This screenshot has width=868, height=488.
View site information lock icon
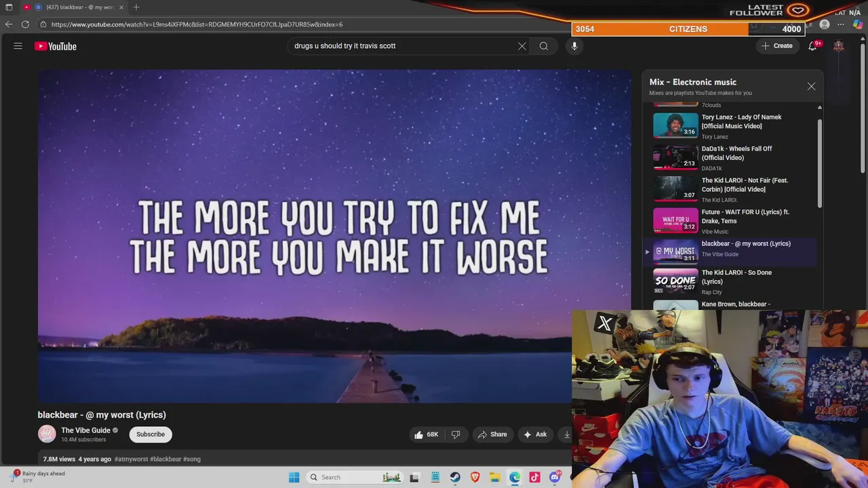coord(43,24)
